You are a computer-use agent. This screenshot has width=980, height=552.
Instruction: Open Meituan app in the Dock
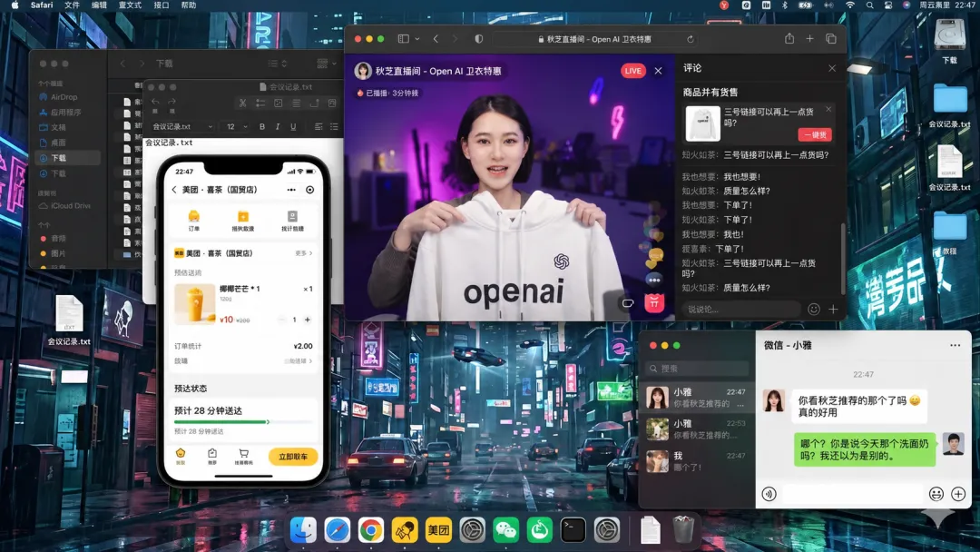click(438, 530)
